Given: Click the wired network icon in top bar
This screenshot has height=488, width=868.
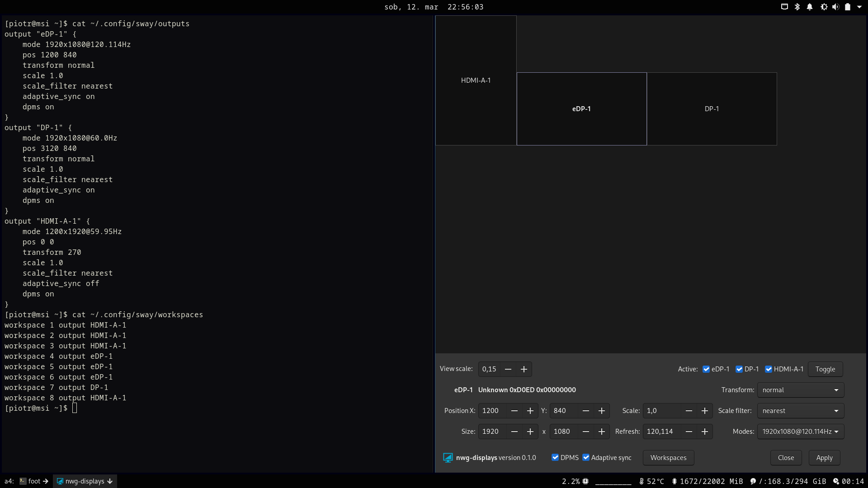Looking at the screenshot, I should [x=784, y=7].
